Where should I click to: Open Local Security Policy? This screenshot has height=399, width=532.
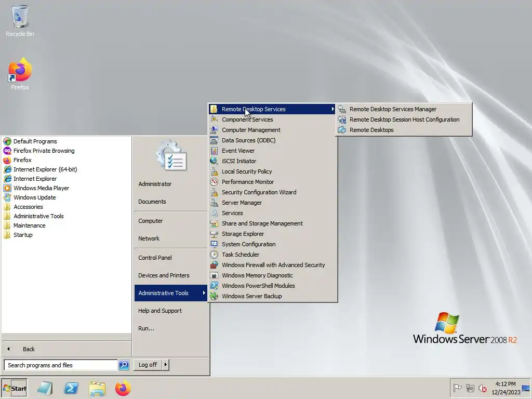[272, 171]
